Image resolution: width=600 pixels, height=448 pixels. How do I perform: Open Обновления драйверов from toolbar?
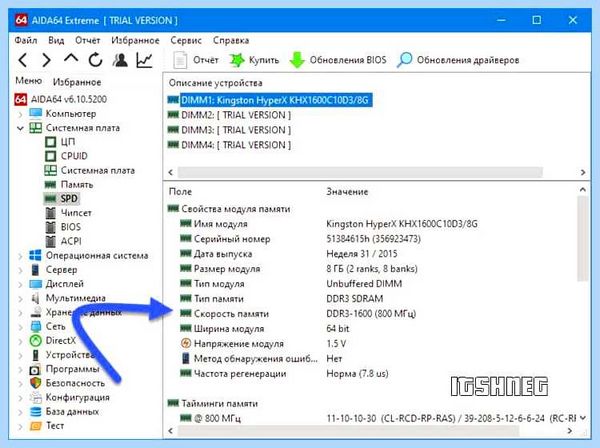458,60
